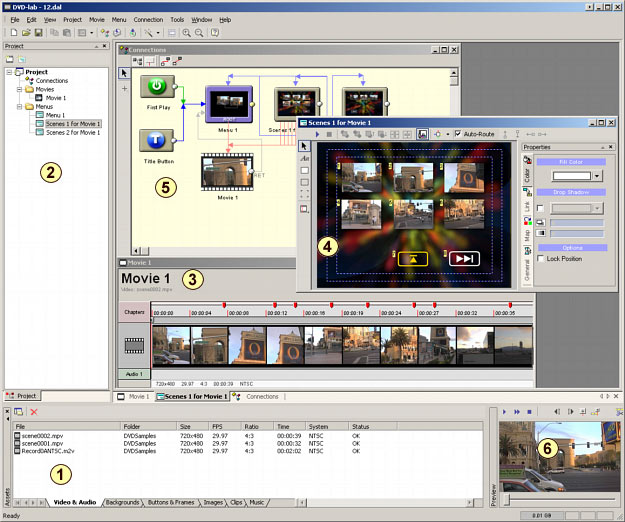Screen dimensions: 625x522
Task: Switch to the Music assets tab
Action: 257,502
